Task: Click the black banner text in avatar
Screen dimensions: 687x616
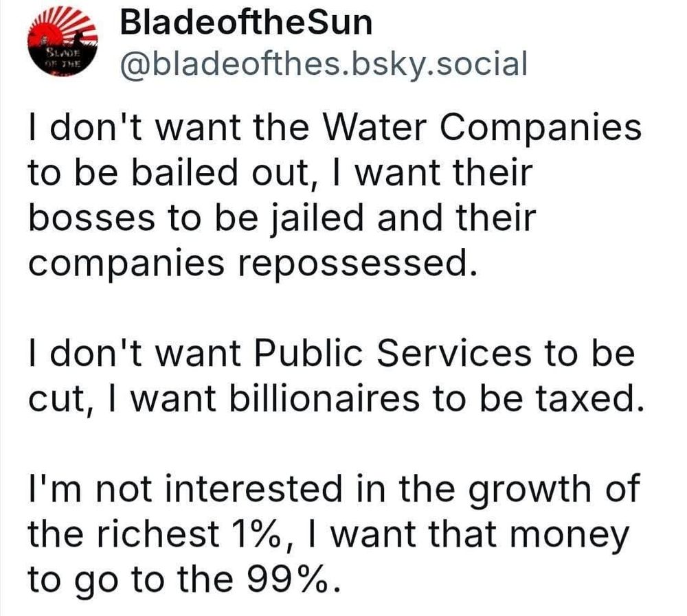Action: pos(63,58)
